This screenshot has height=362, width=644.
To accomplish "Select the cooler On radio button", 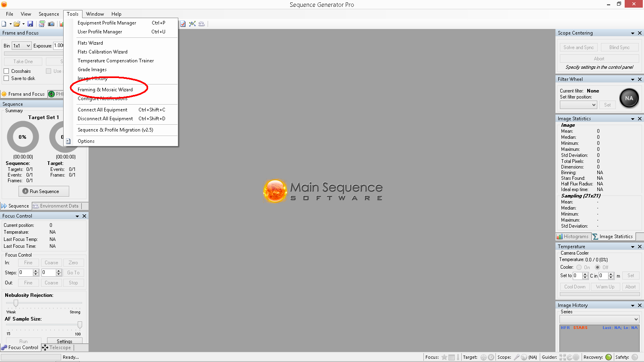I will pos(579,267).
